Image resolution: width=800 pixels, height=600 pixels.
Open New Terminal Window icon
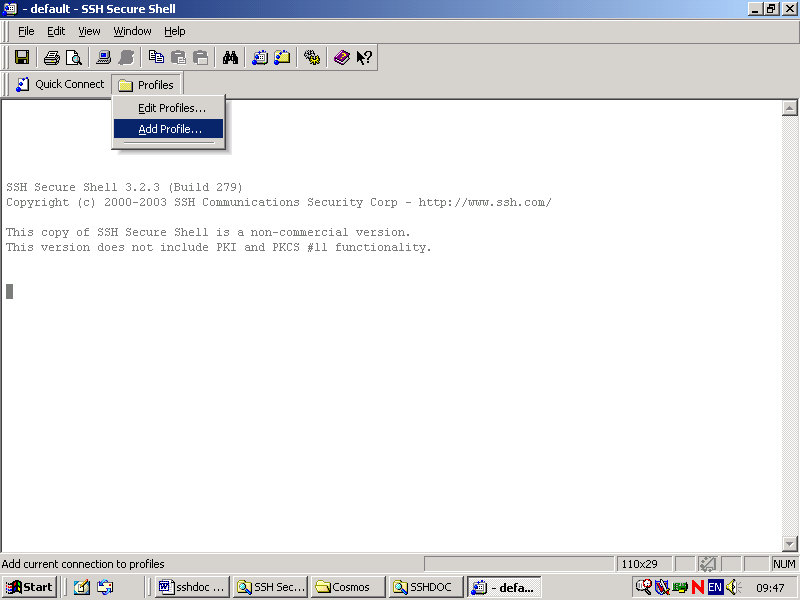260,58
